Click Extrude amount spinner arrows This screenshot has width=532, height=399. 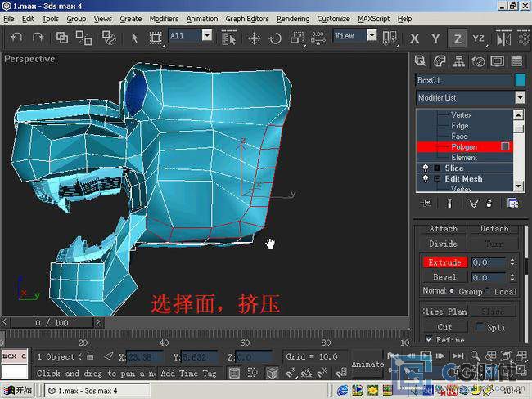(x=512, y=262)
